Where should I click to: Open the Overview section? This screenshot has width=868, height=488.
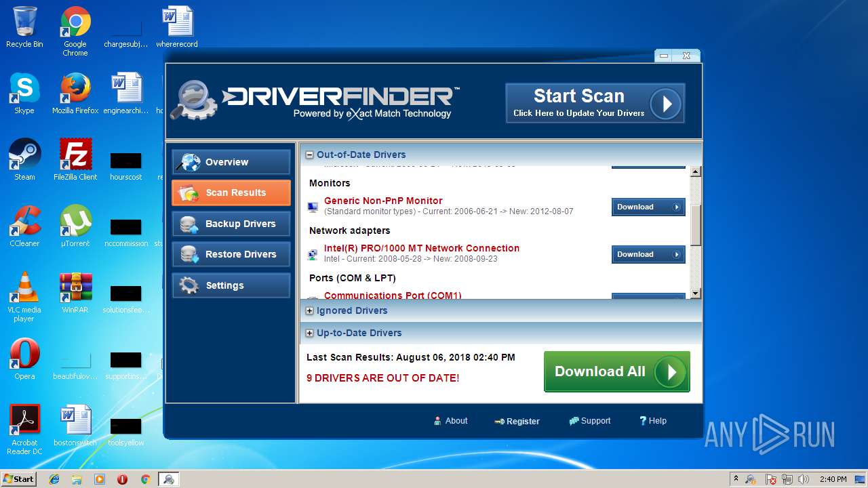pos(231,162)
